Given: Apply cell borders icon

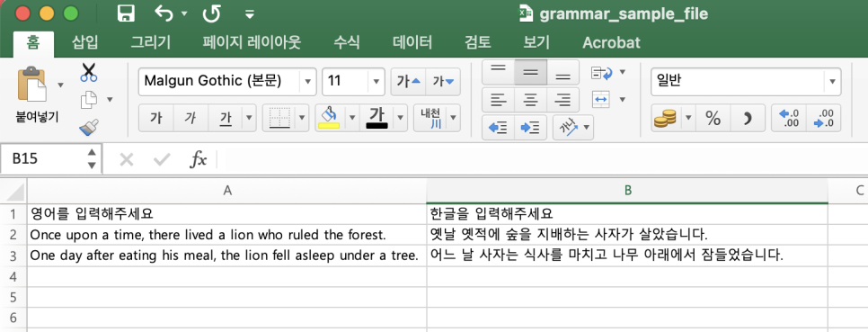Looking at the screenshot, I should (x=279, y=118).
